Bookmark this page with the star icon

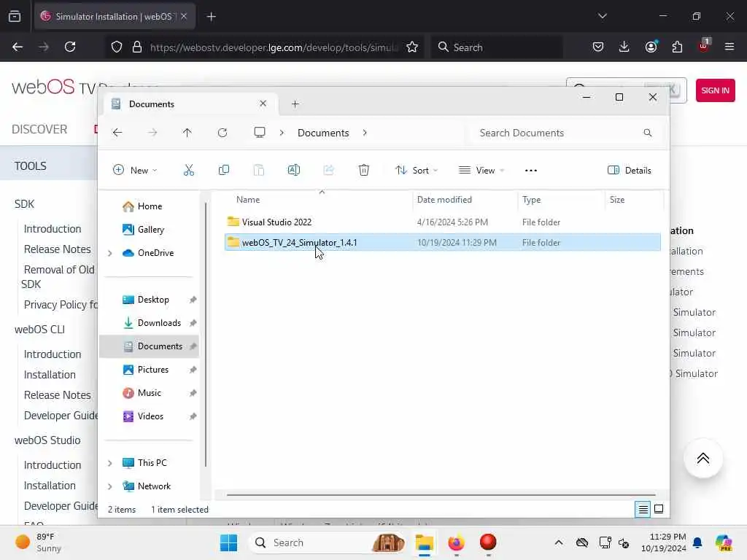(412, 47)
